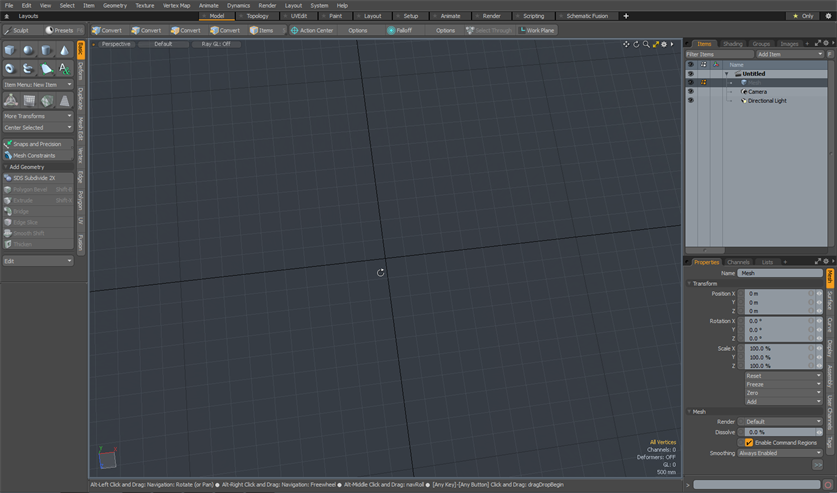This screenshot has height=493, width=837.
Task: Select the Text tool icon
Action: click(x=64, y=69)
